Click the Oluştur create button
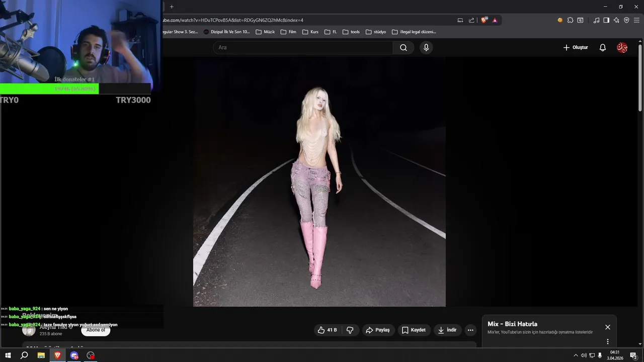644x362 pixels. 575,48
